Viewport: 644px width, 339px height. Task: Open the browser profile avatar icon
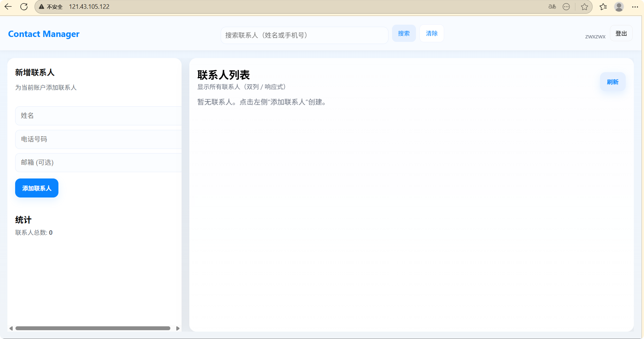tap(619, 6)
